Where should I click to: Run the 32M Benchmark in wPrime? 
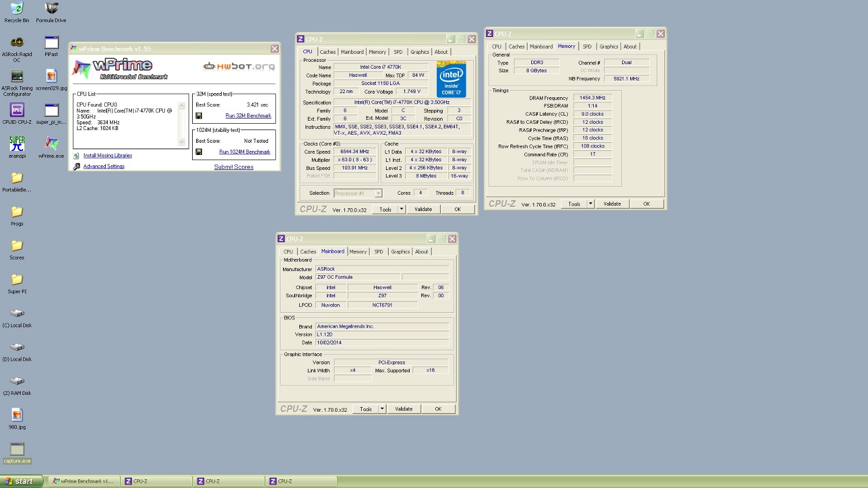pos(248,116)
